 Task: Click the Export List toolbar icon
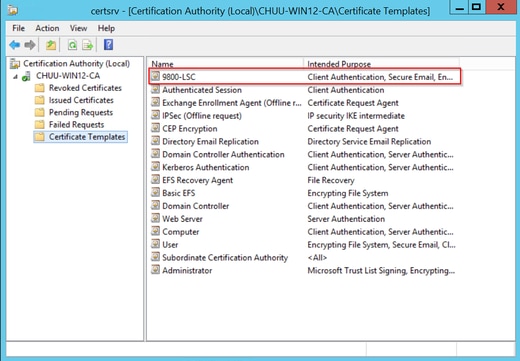click(x=88, y=45)
